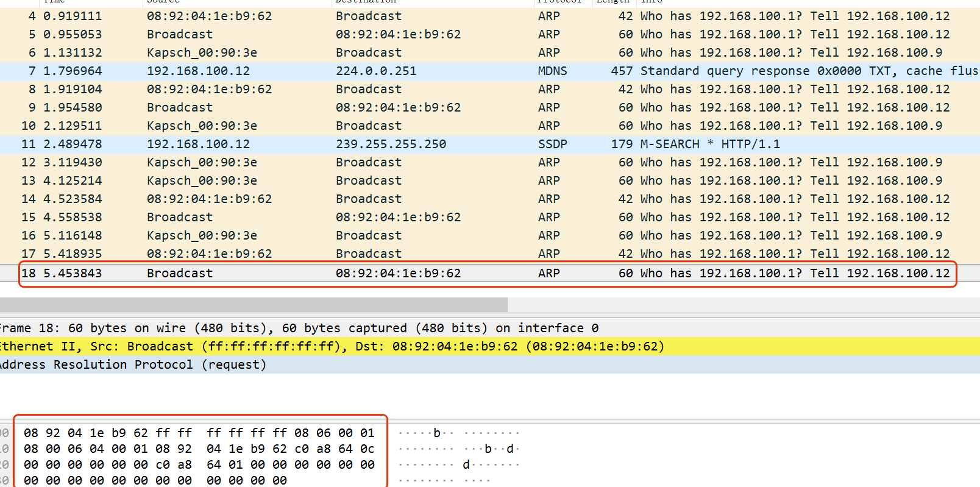Click destination 239.255.255.250 in packet 11

coord(391,144)
